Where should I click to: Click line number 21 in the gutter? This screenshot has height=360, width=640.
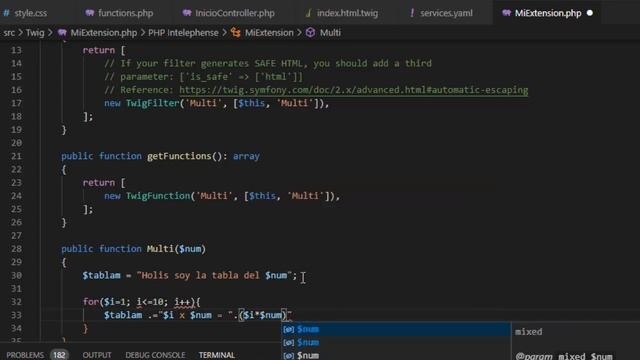click(16, 156)
